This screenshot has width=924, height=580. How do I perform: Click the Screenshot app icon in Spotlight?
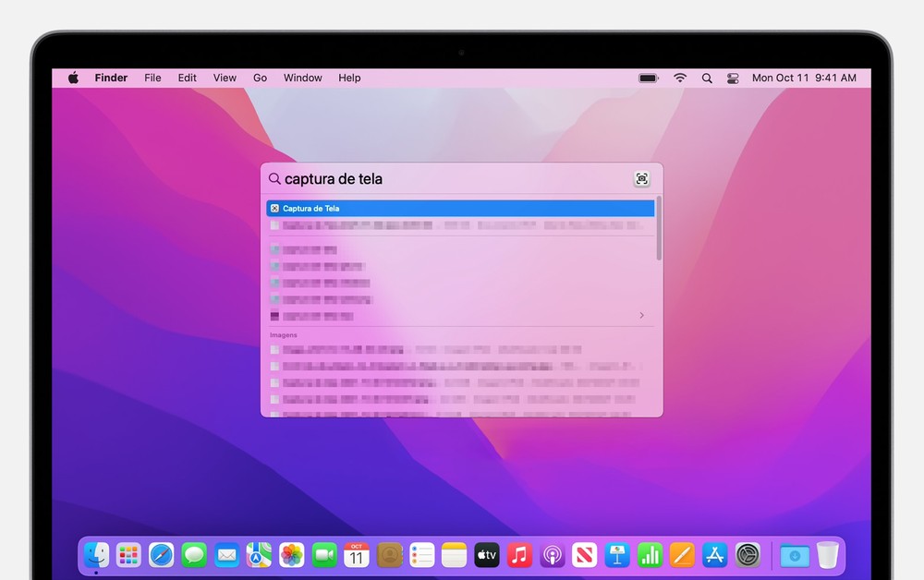point(642,179)
